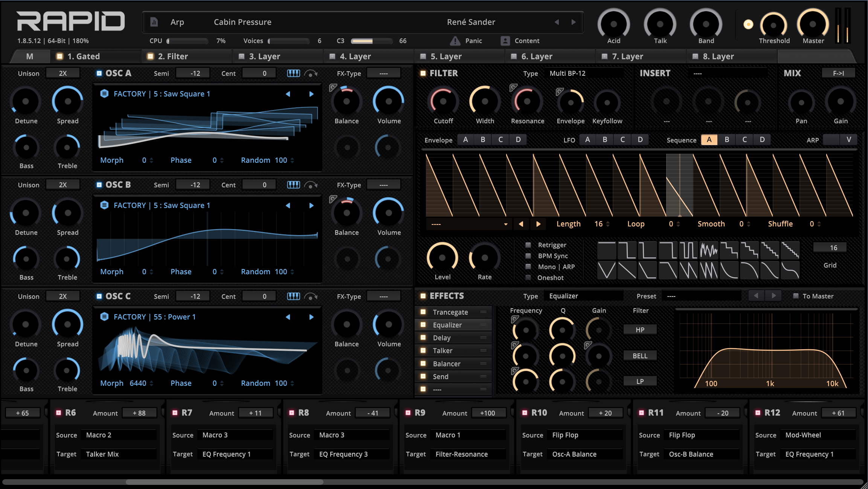Go to next preset arrow
868x489 pixels.
tap(573, 22)
